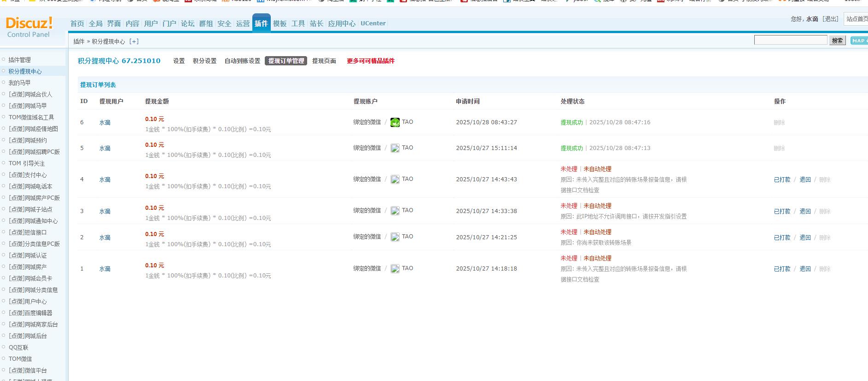Click 退回 for order ID 3
Image resolution: width=868 pixels, height=381 pixels.
tap(805, 212)
